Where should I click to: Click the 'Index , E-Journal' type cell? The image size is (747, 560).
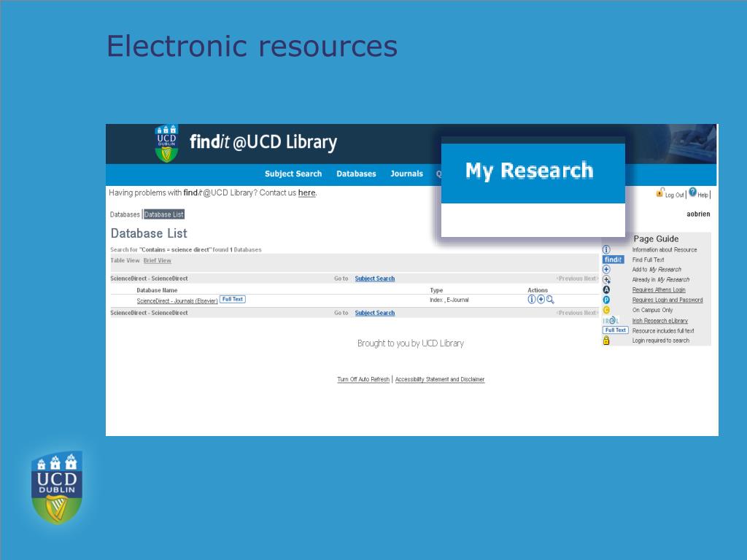[449, 300]
